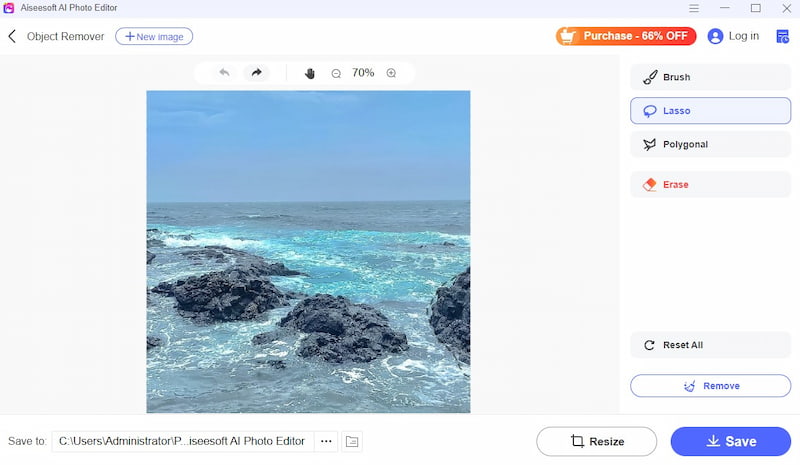Select the hand pan tool

point(310,73)
